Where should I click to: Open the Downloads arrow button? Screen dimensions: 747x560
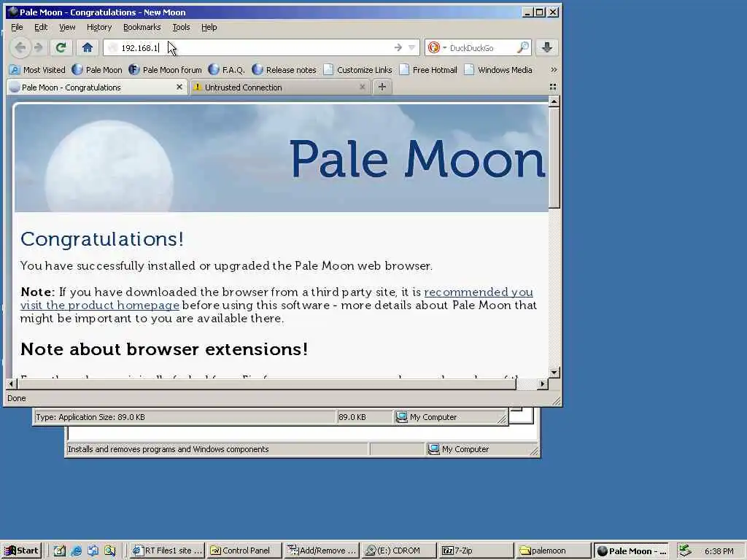point(546,47)
